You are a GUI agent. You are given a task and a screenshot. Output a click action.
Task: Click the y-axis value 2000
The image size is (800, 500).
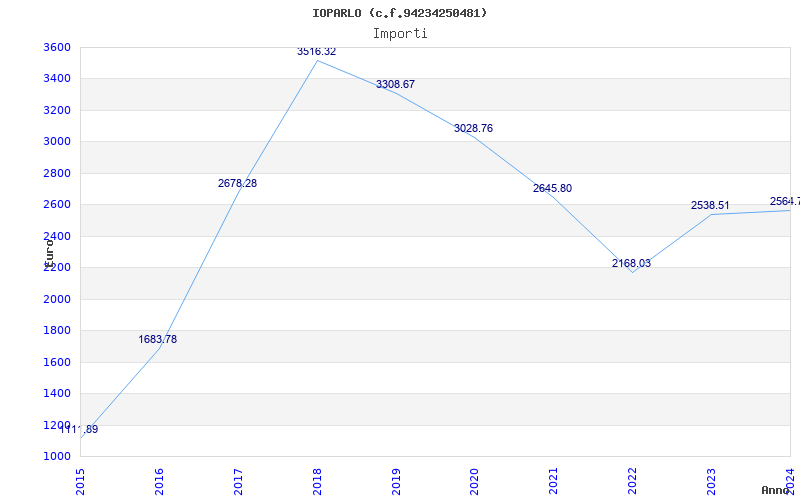tap(57, 299)
